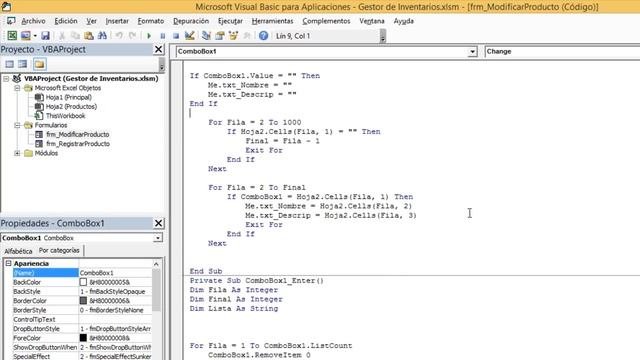Open the Ejecutar menu
This screenshot has height=360, width=640.
[230, 21]
